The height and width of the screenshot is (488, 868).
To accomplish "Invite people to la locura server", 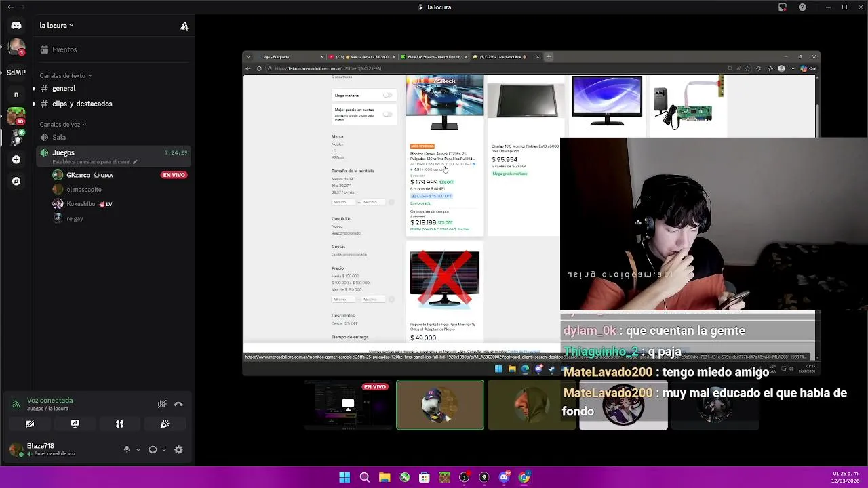I will pyautogui.click(x=184, y=26).
